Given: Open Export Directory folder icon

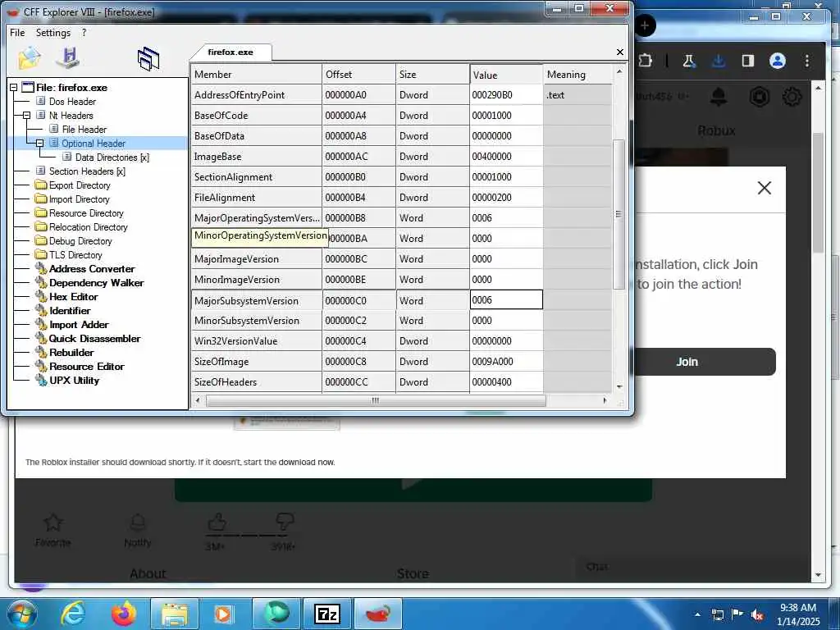Looking at the screenshot, I should 41,185.
